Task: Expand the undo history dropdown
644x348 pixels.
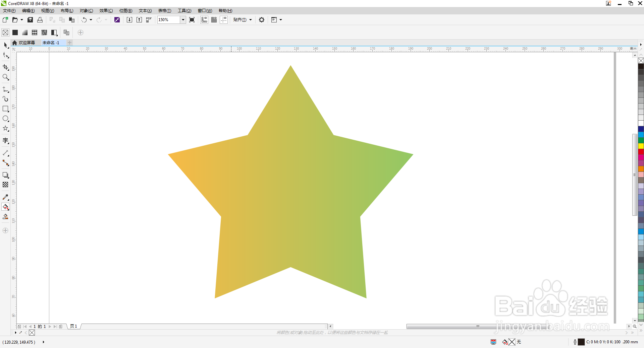Action: (x=91, y=20)
